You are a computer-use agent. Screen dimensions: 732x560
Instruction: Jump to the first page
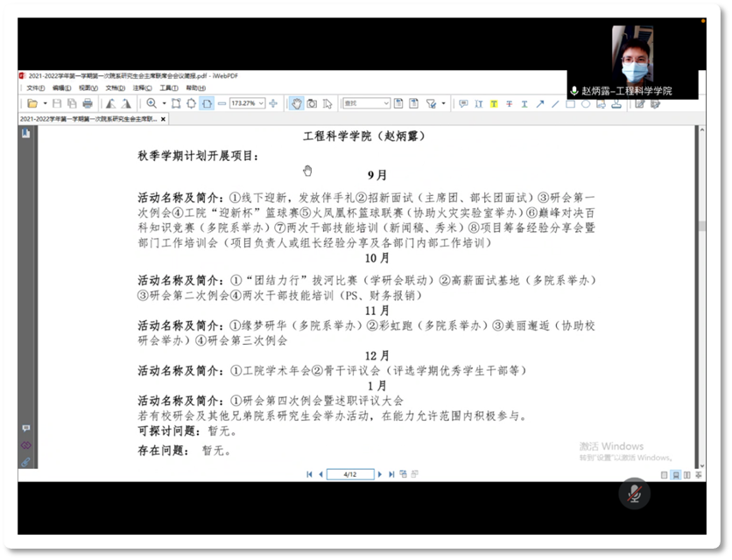coord(309,474)
